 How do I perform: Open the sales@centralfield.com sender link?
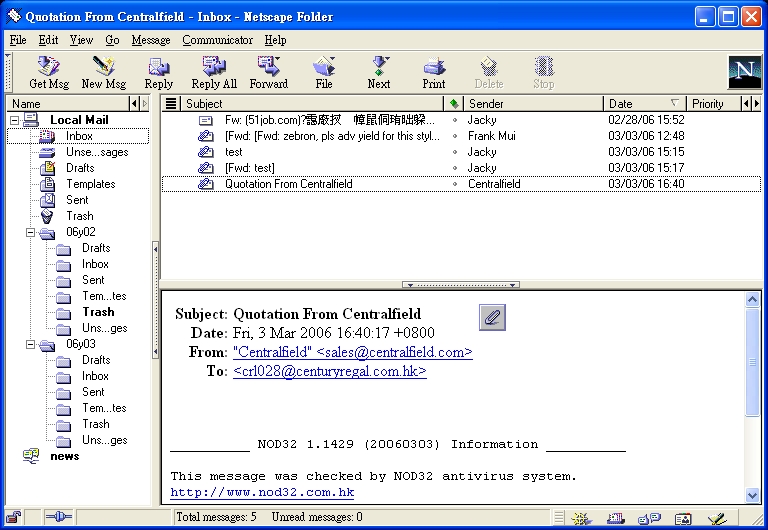click(352, 352)
